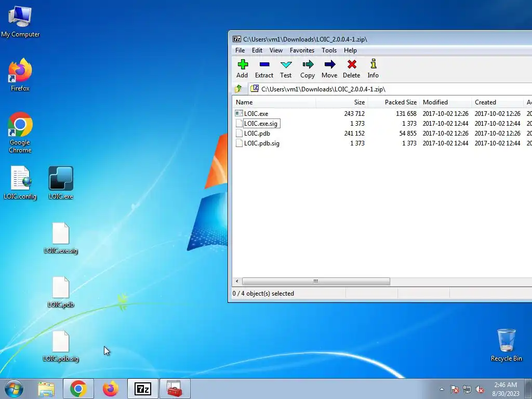
Task: Select the My Computer desktop icon
Action: click(x=20, y=21)
